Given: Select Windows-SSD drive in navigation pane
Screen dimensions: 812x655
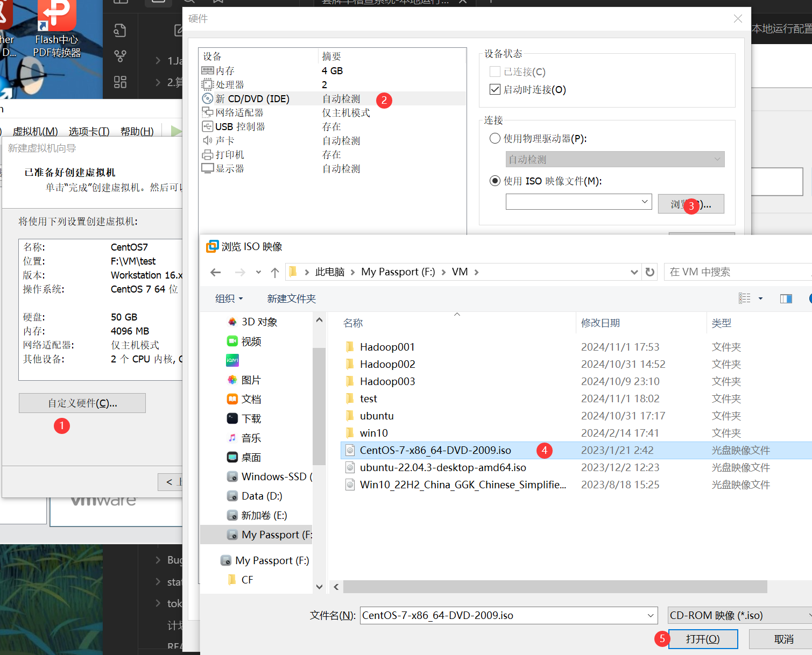Looking at the screenshot, I should pos(269,476).
